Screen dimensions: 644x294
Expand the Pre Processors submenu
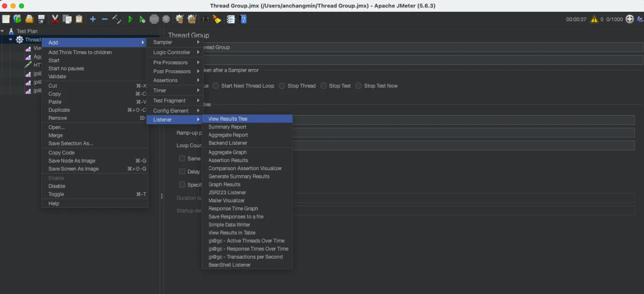(x=175, y=62)
